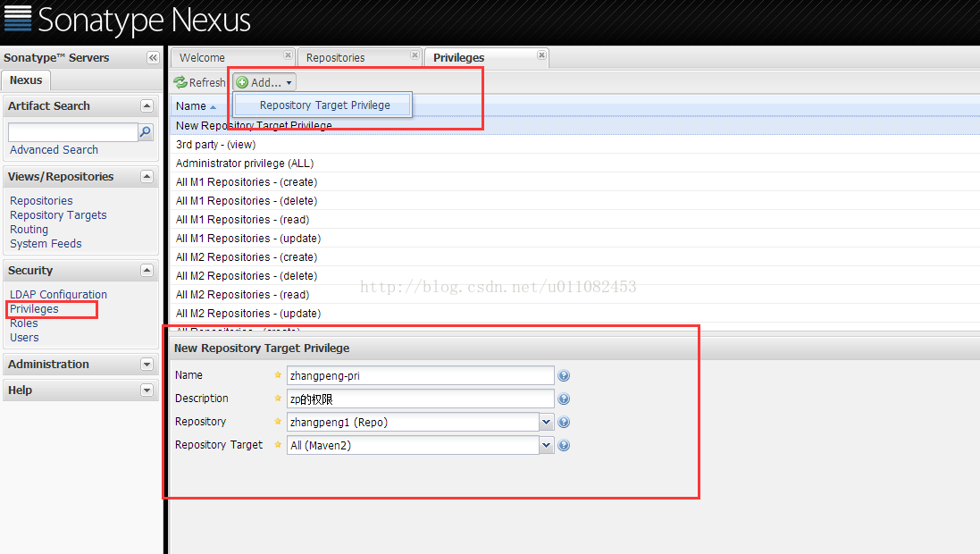980x554 pixels.
Task: Open help icon beside Repository Target combo
Action: click(x=564, y=445)
